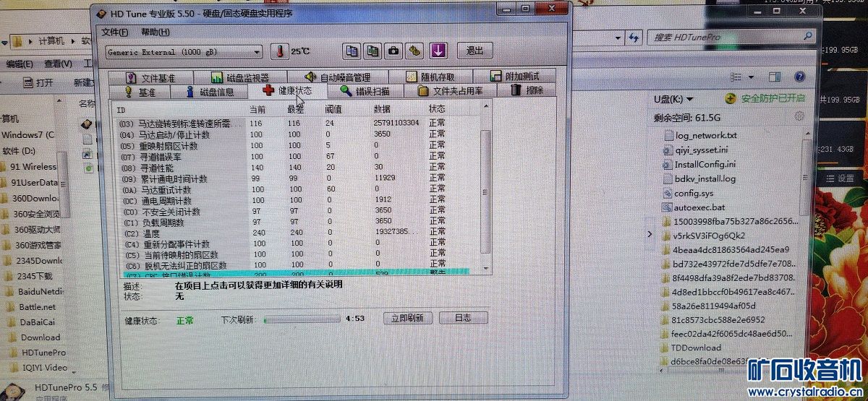
Task: Click the 日志 log button
Action: [463, 318]
